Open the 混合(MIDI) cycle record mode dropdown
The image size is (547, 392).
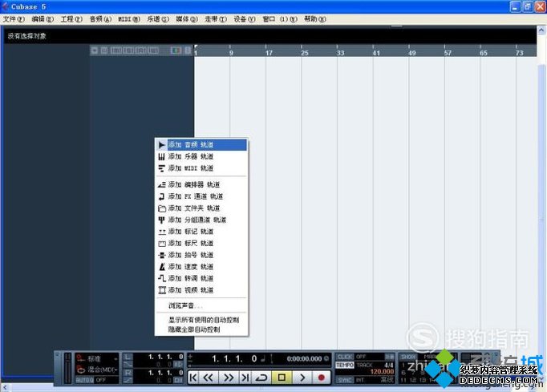(x=97, y=370)
